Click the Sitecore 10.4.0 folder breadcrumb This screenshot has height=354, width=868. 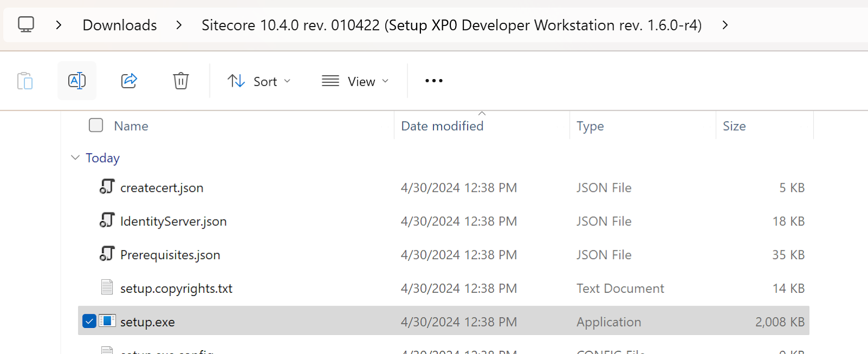tap(451, 25)
